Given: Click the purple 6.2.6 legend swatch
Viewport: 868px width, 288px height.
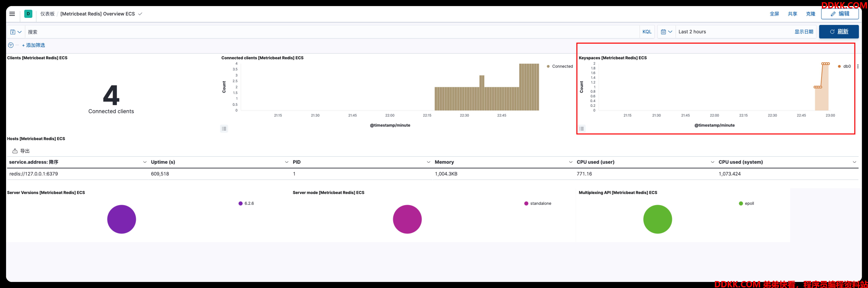Looking at the screenshot, I should tap(241, 203).
